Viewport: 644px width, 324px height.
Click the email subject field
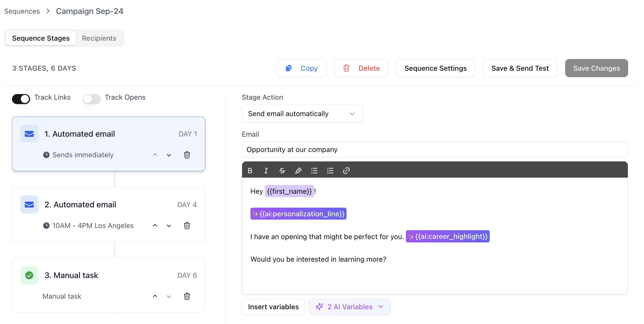pos(435,149)
